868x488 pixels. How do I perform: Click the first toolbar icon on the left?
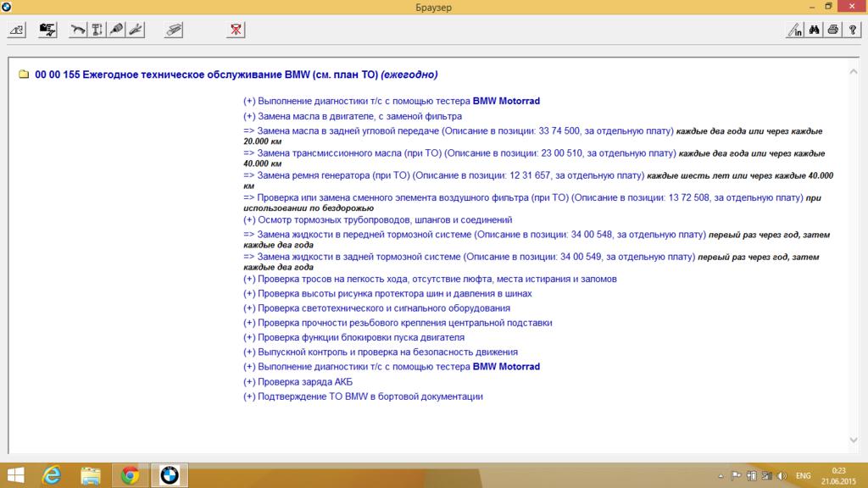pyautogui.click(x=16, y=30)
